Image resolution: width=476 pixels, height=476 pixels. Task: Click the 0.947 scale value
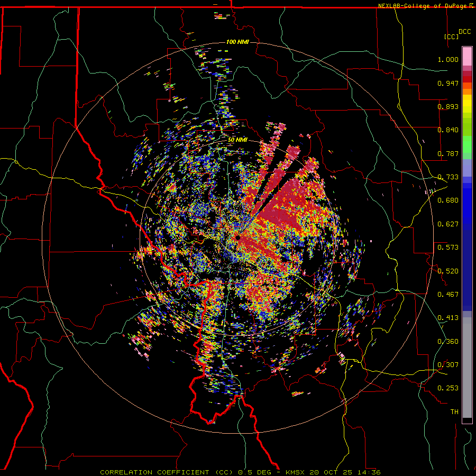pos(448,83)
